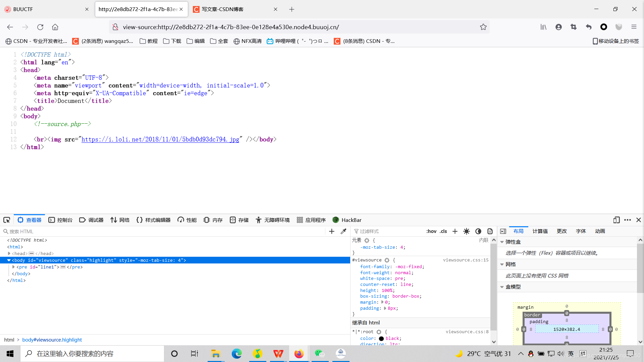Switch to the 计算值 tab
This screenshot has height=362, width=644.
tap(540, 231)
